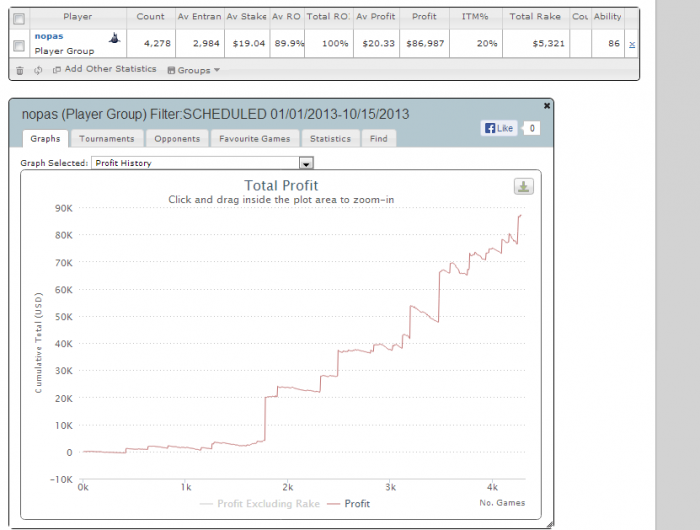Sort by the Ability column header

tap(608, 17)
